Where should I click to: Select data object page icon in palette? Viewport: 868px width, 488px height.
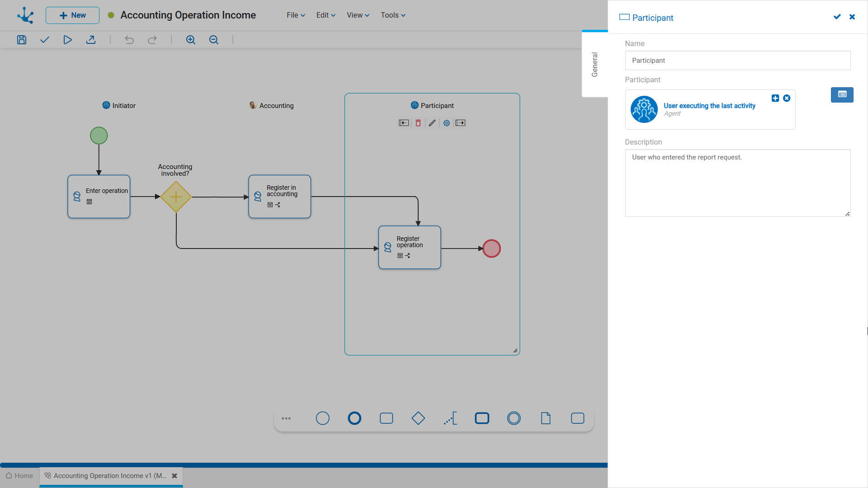click(x=546, y=418)
